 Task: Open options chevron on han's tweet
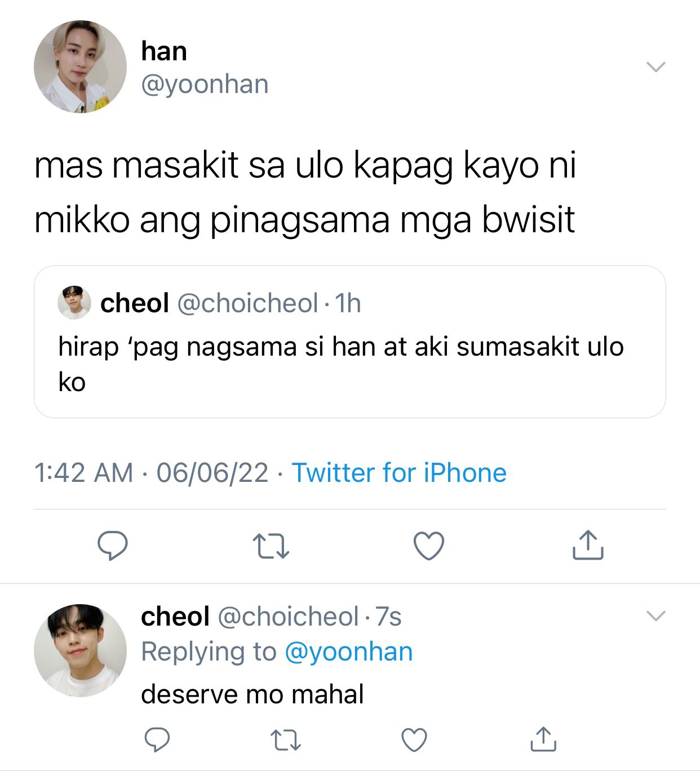pyautogui.click(x=656, y=67)
